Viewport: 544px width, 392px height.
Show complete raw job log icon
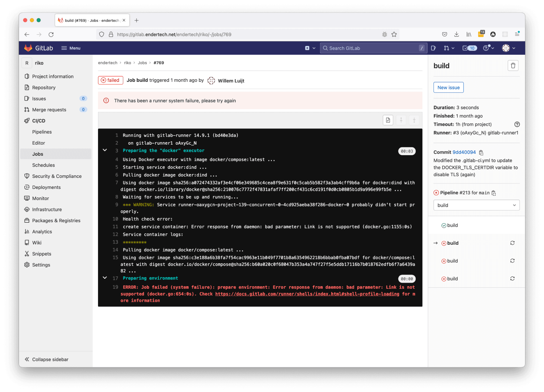tap(388, 120)
